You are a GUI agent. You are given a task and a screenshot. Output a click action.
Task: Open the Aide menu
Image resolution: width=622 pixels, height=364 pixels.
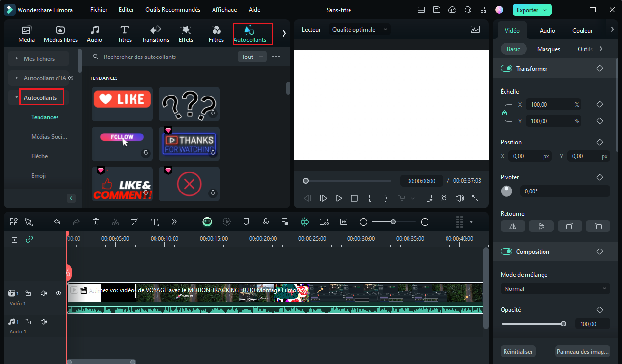(x=254, y=10)
